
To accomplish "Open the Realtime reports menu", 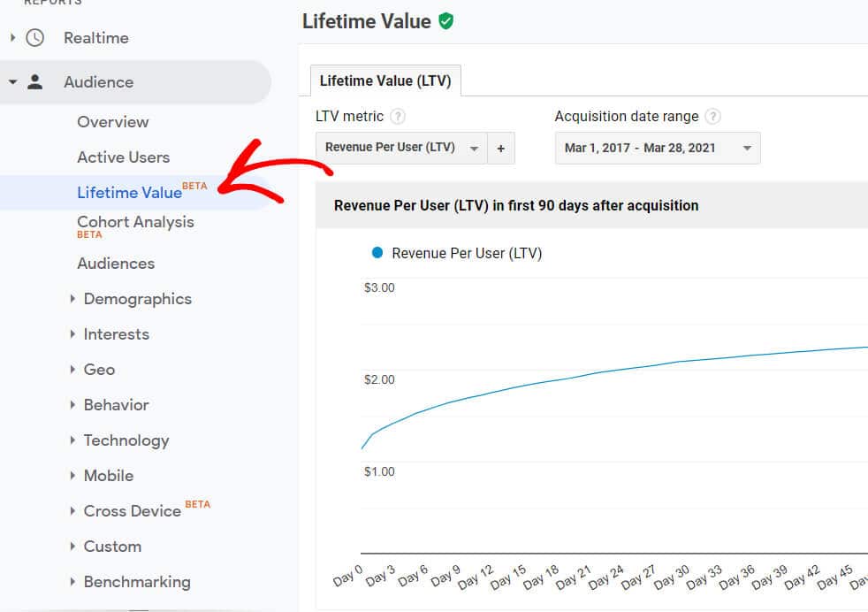I will [96, 38].
